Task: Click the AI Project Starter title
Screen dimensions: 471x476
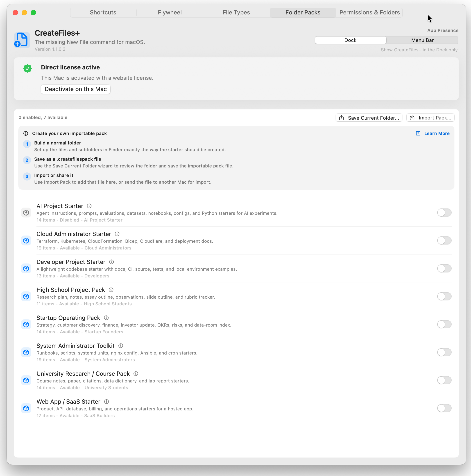Action: (60, 206)
